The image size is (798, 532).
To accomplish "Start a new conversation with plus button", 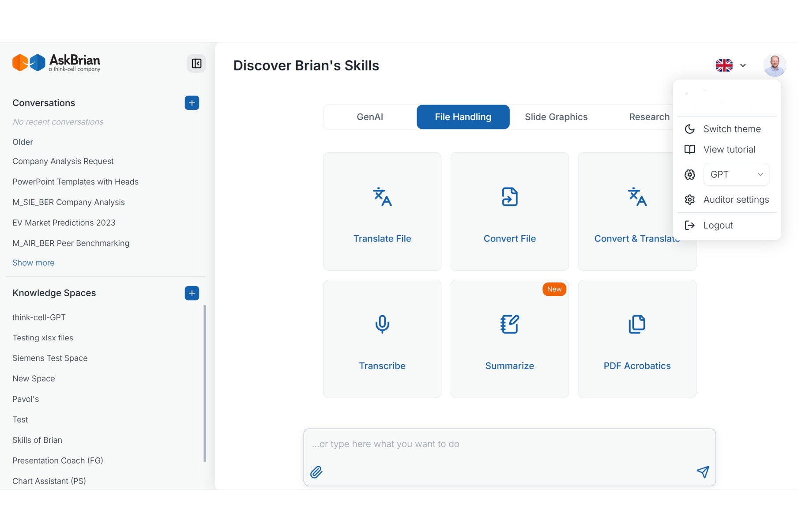I will [x=192, y=103].
